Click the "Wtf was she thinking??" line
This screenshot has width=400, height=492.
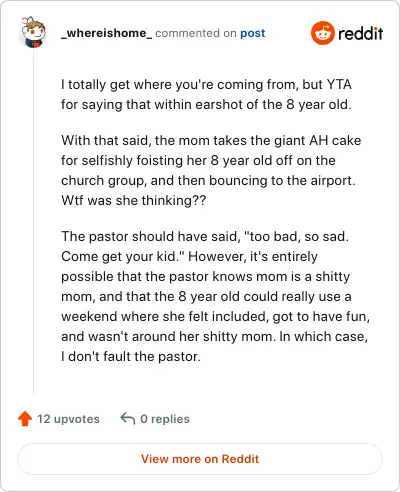(134, 200)
